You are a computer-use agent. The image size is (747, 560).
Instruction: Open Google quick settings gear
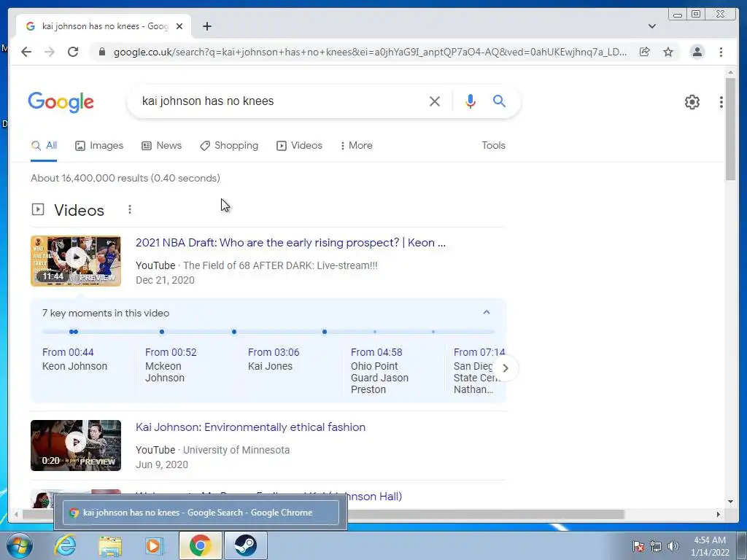[x=692, y=102]
